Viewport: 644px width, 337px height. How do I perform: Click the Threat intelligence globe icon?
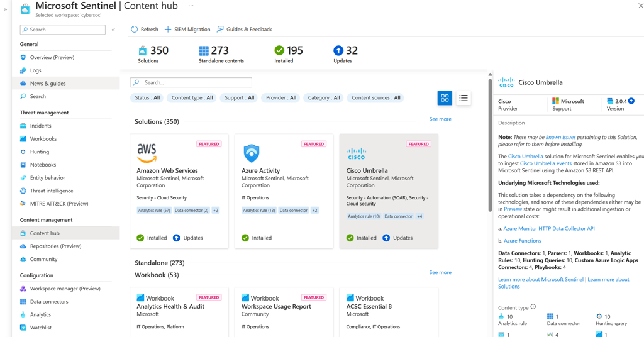pyautogui.click(x=23, y=191)
